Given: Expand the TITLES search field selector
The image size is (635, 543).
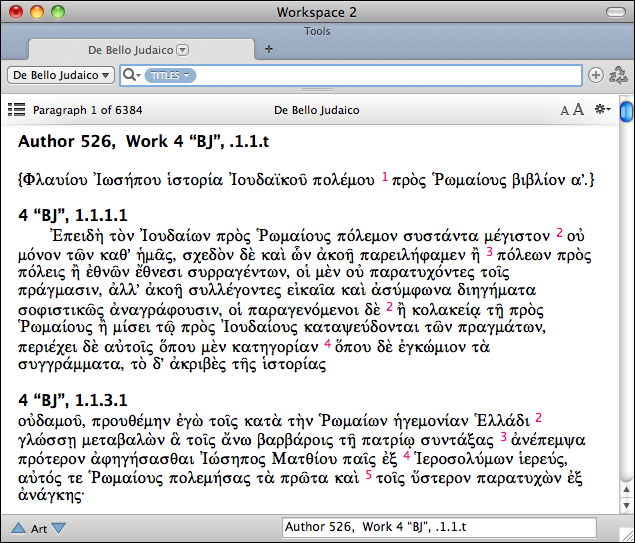Looking at the screenshot, I should coord(170,76).
